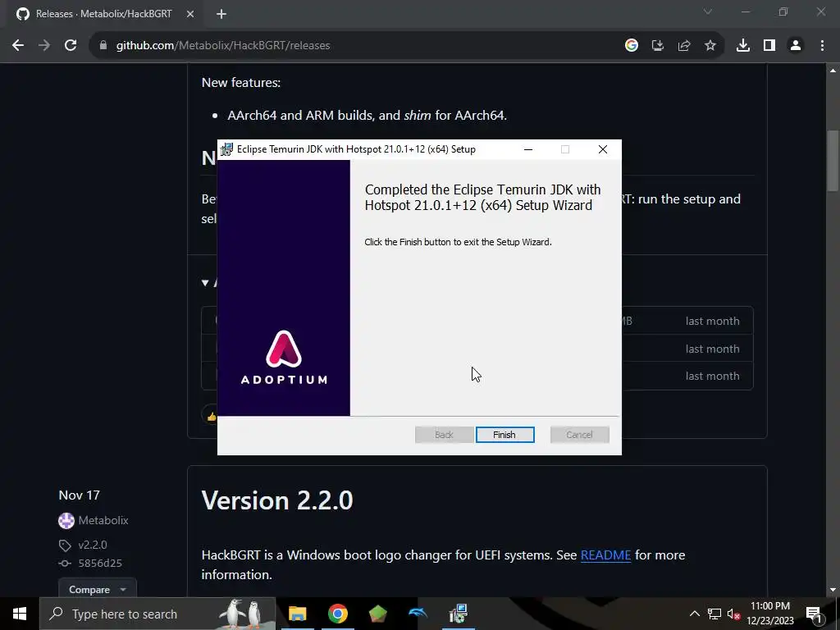
Task: Open Compare dropdown for v2.2.0
Action: click(x=98, y=589)
